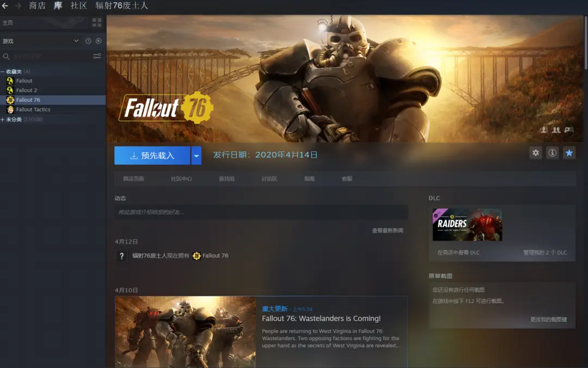Open "Fallout 76: Wastelanders is Coming!" headline
Image resolution: width=588 pixels, height=368 pixels.
tap(321, 318)
